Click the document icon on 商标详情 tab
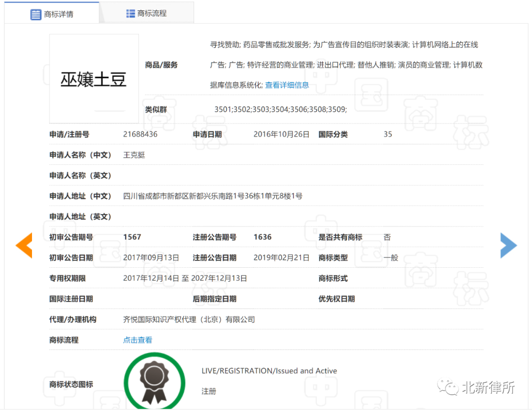Viewport: 532px width, 411px height. tap(35, 14)
